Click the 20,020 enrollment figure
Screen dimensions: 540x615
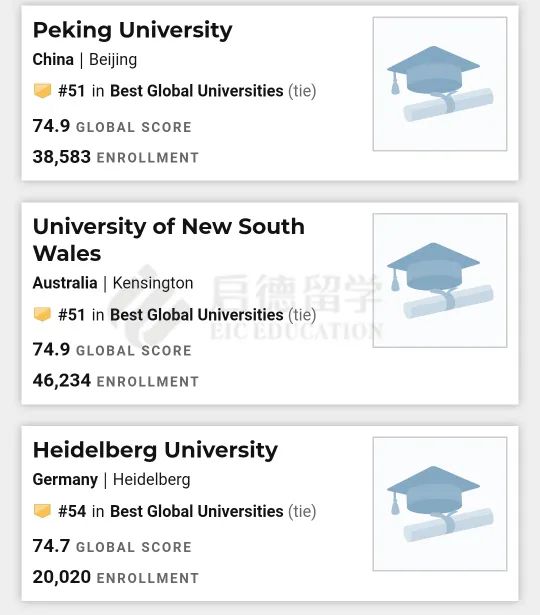(62, 577)
